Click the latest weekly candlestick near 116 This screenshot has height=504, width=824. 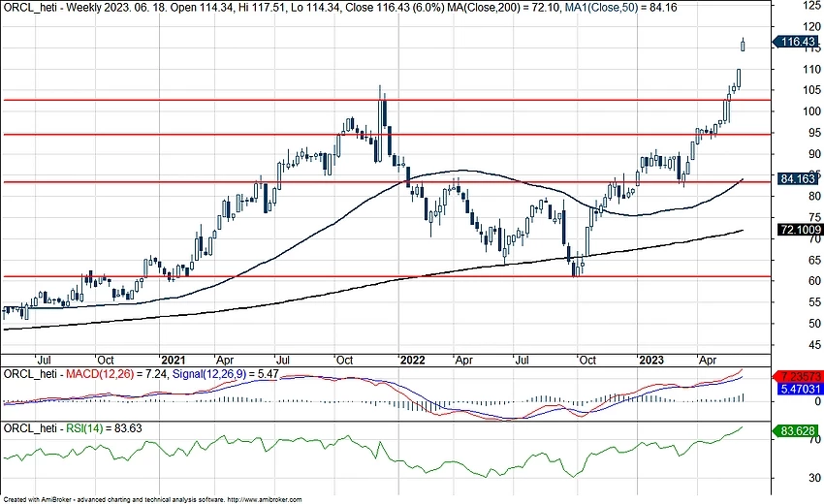point(743,46)
